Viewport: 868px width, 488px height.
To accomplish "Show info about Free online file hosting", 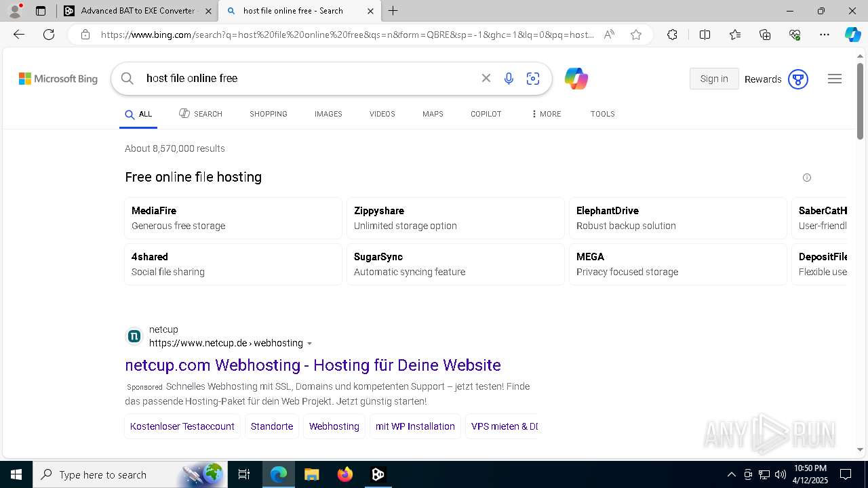I will [807, 178].
